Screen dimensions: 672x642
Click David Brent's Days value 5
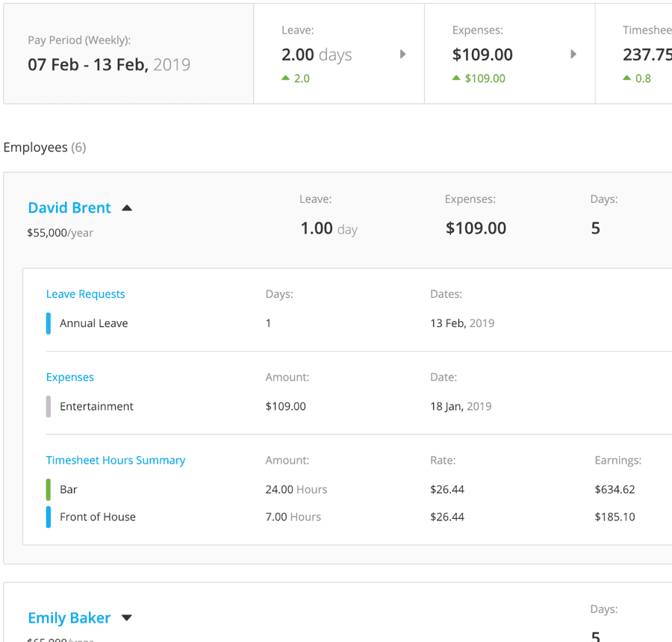(x=595, y=228)
